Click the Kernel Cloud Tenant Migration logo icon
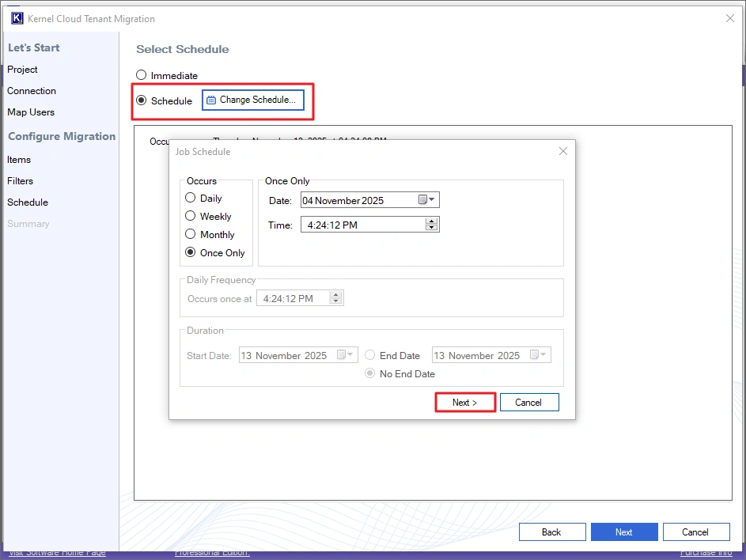The width and height of the screenshot is (746, 560). click(17, 17)
